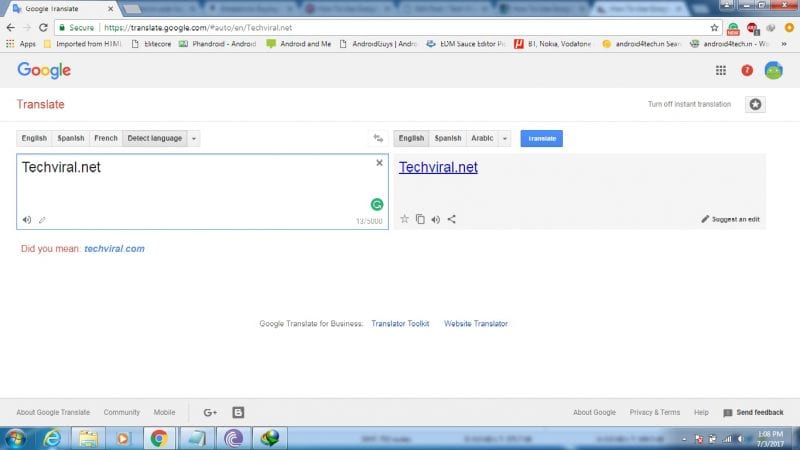Close the Google Translate tab
800x450 pixels.
110,9
